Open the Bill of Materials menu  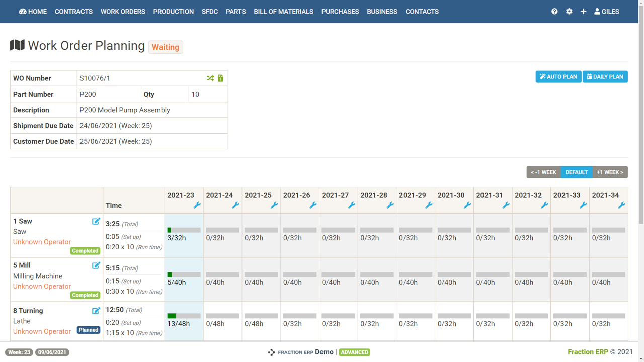283,12
